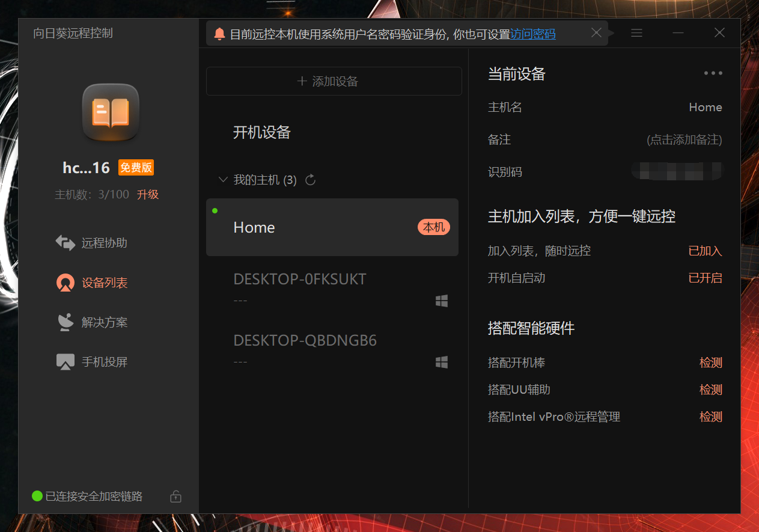Click the 升级 upgrade link
This screenshot has height=532, width=759.
(x=148, y=195)
